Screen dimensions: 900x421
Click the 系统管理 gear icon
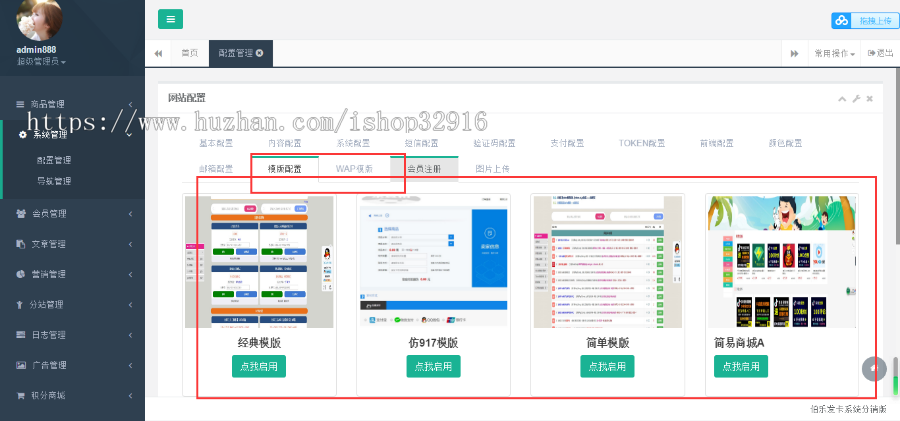tap(22, 135)
